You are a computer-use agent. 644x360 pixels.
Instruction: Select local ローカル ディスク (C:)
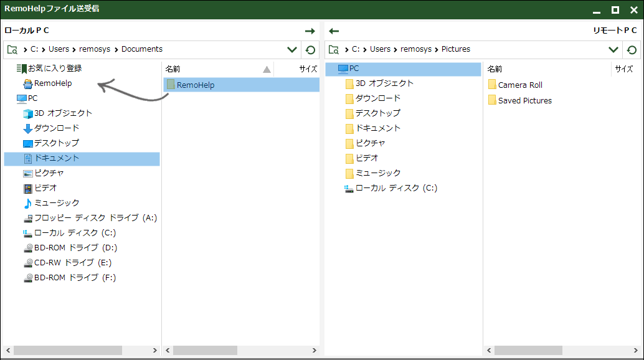[70, 233]
